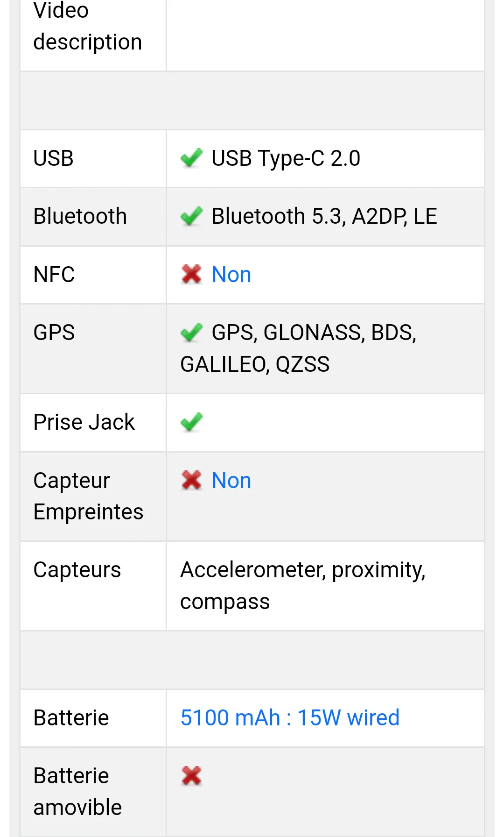Click the Prise Jack row label
The image size is (504, 837).
(x=84, y=422)
